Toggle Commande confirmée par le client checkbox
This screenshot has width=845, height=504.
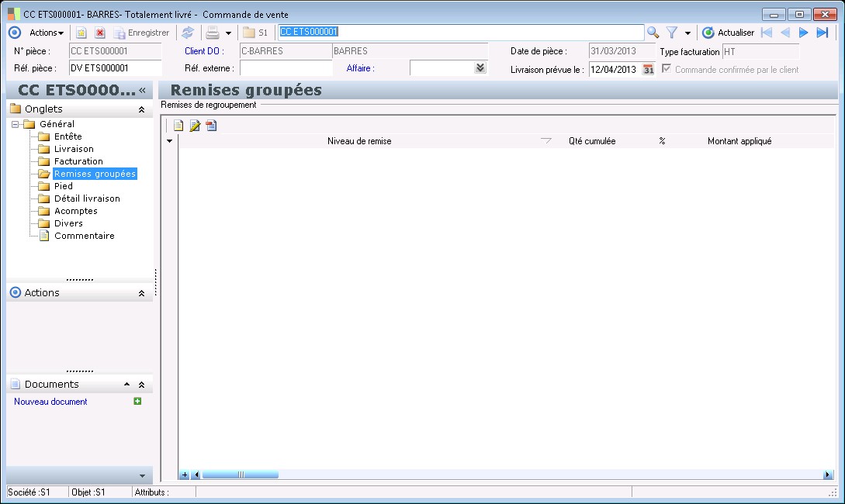pyautogui.click(x=667, y=69)
